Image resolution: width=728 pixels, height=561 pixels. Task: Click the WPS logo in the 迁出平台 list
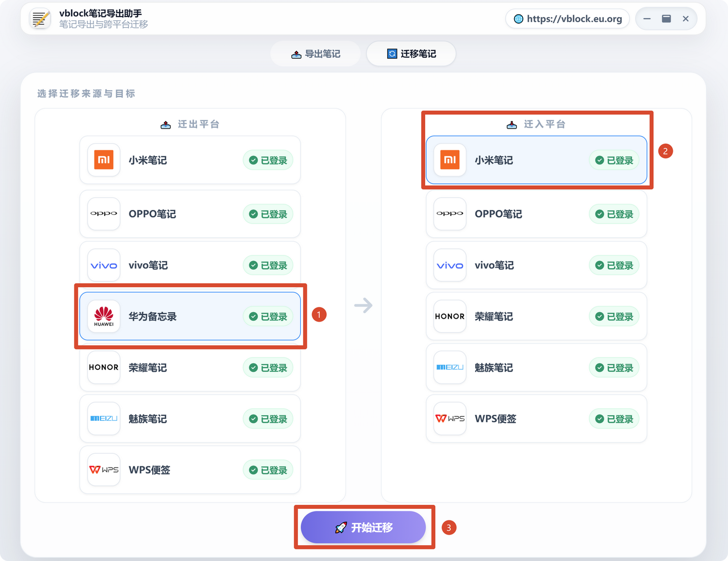(x=104, y=469)
